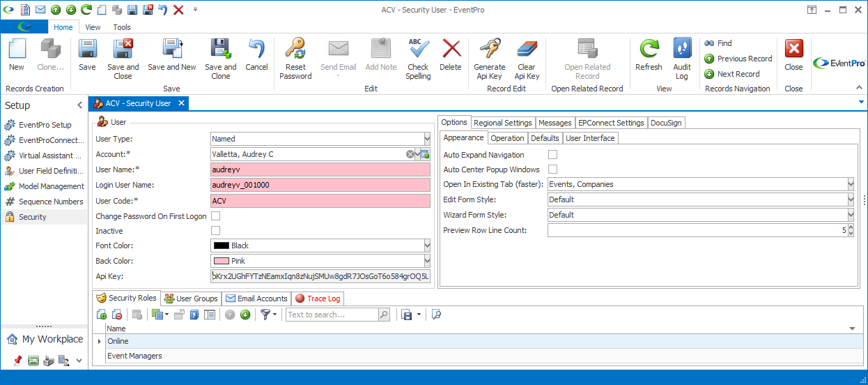Collapse the ribbon with the arrow

click(x=860, y=88)
